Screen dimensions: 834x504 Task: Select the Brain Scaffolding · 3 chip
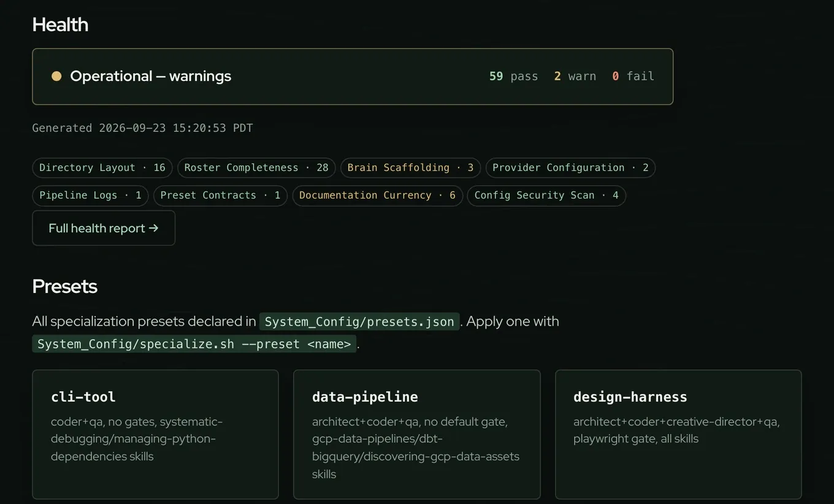[410, 167]
